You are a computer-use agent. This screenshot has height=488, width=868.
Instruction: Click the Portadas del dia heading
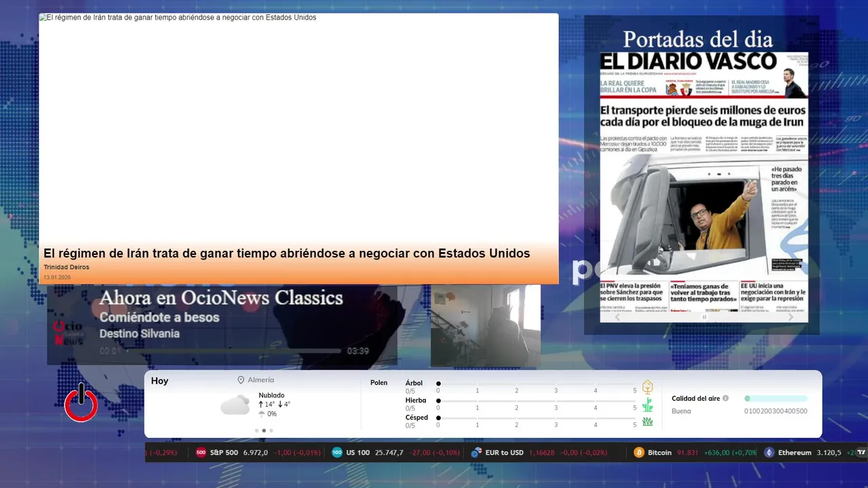pos(698,38)
